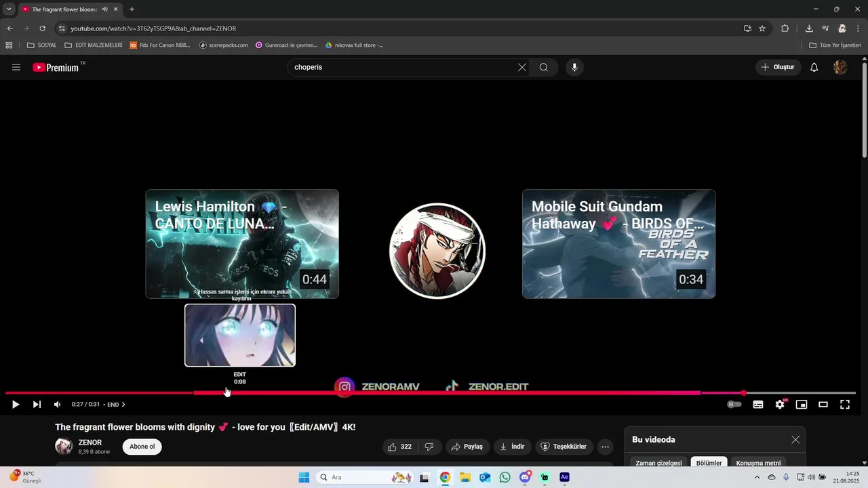Click the Teşekkürler thanks button

tap(564, 447)
